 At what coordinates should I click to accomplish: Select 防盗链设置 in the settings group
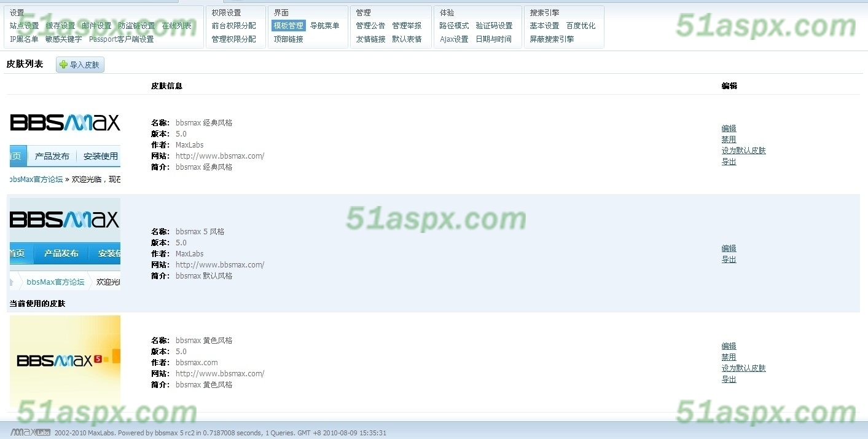point(136,26)
